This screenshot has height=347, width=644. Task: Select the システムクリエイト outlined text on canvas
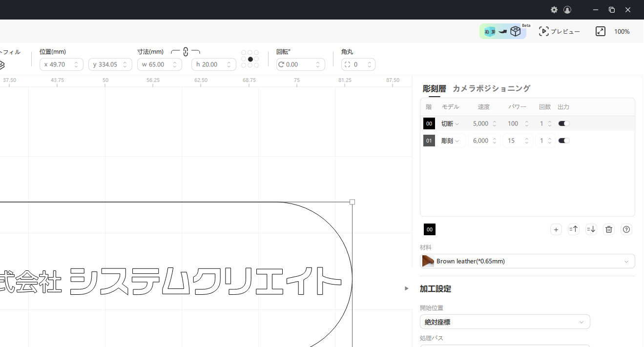[205, 281]
